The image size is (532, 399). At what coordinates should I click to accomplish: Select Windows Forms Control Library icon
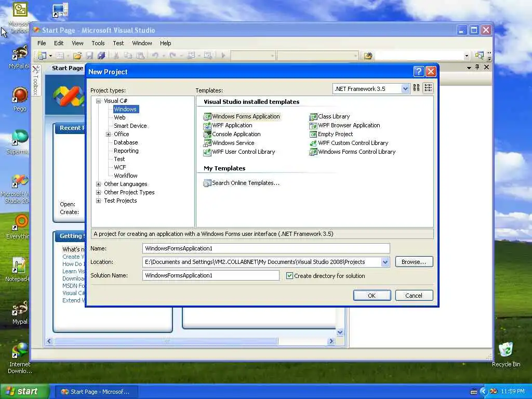click(x=313, y=152)
